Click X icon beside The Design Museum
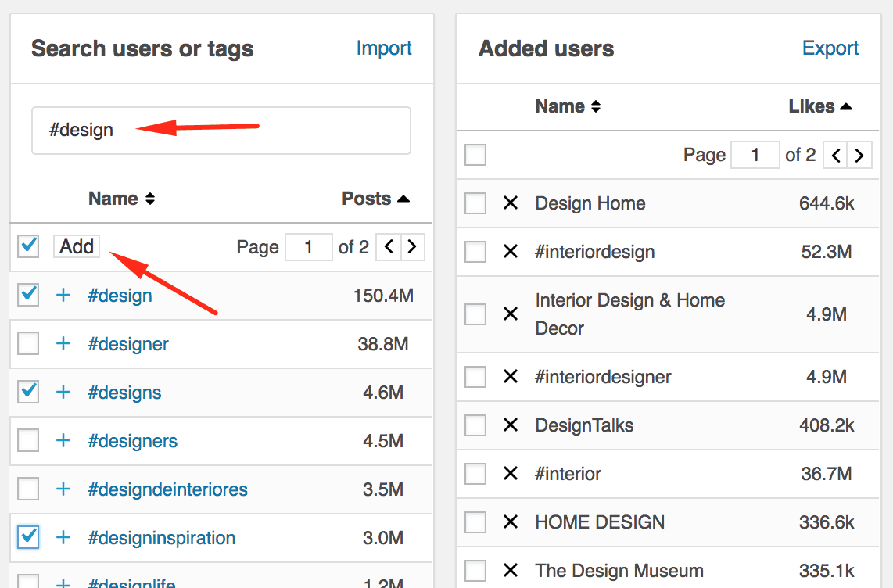893x588 pixels. [x=511, y=571]
